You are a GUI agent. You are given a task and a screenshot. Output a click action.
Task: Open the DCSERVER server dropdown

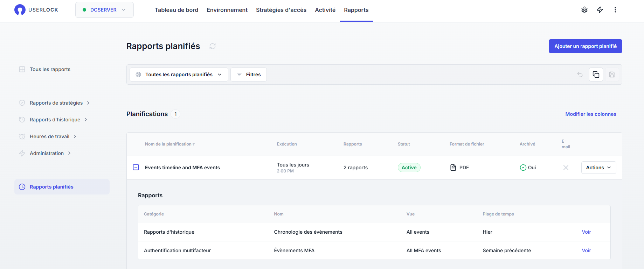coord(104,10)
